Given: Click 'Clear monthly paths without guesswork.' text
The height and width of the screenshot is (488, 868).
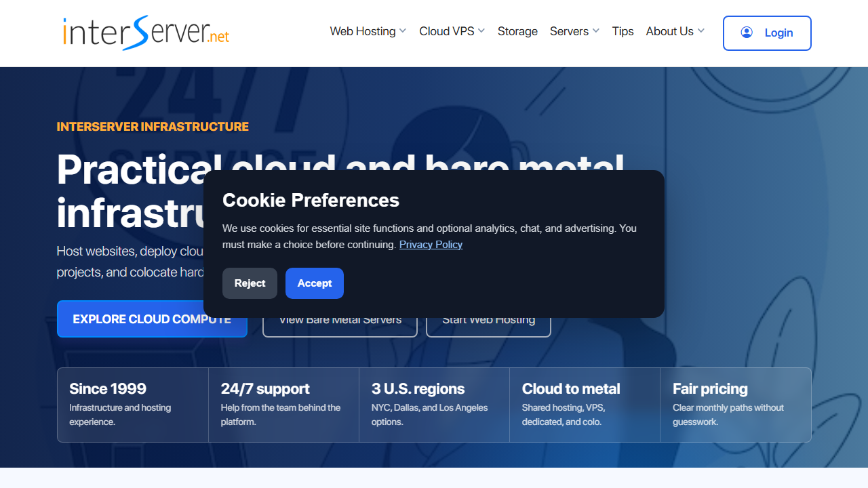Looking at the screenshot, I should pos(728,415).
